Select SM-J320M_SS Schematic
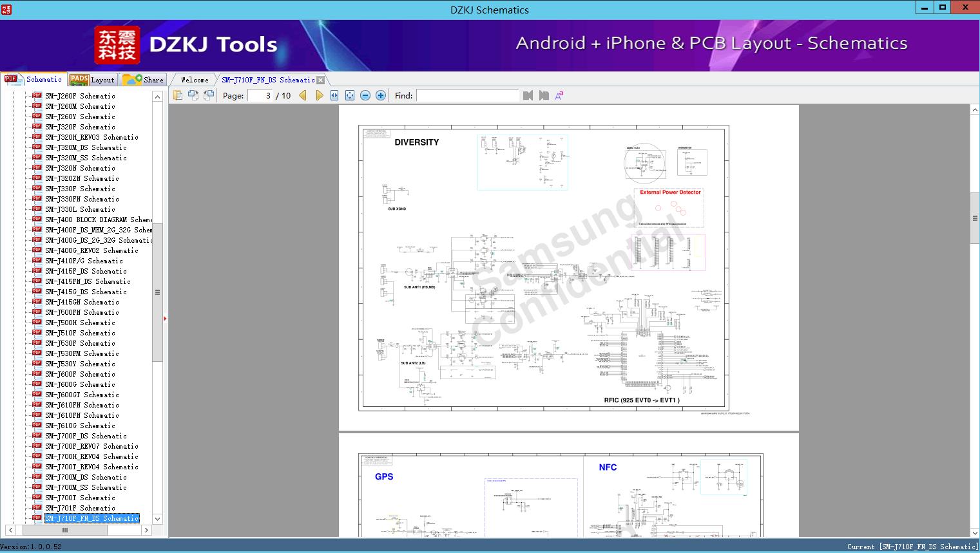 [86, 158]
